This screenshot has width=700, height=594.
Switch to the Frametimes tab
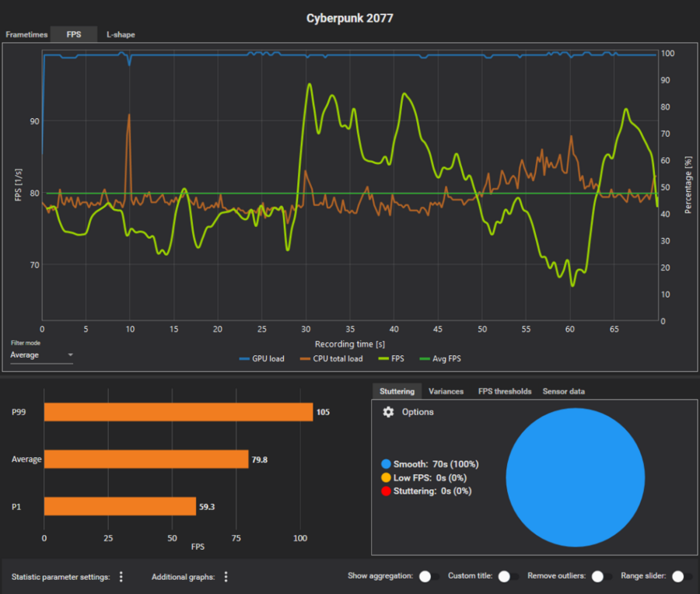tap(26, 34)
